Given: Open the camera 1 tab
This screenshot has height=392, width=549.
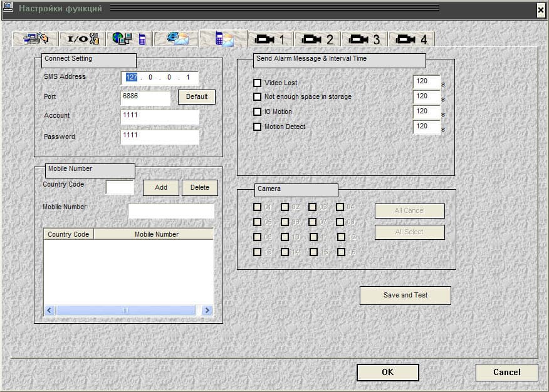Looking at the screenshot, I should click(270, 39).
